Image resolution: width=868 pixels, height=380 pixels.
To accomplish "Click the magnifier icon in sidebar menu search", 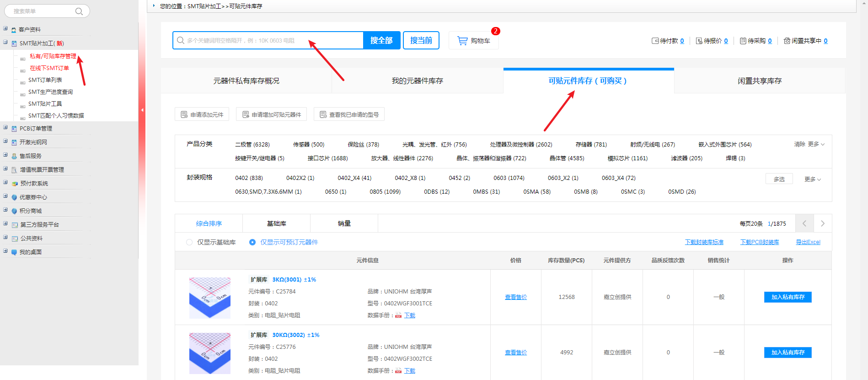I will 79,11.
